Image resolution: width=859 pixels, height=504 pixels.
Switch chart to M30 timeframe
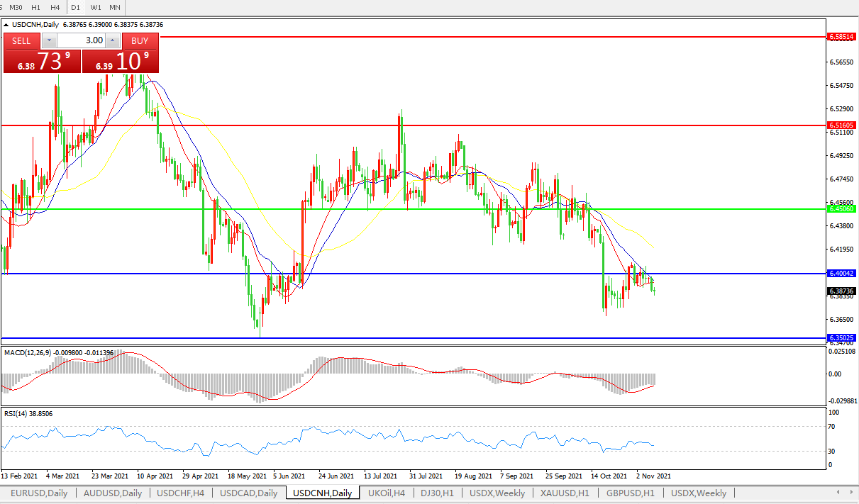pyautogui.click(x=16, y=7)
